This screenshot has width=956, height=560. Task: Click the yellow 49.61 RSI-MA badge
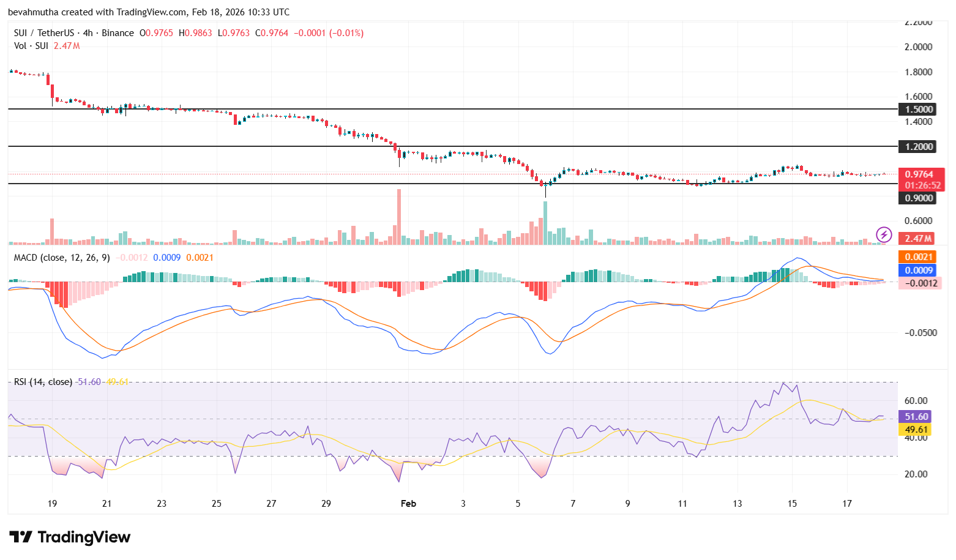[915, 430]
